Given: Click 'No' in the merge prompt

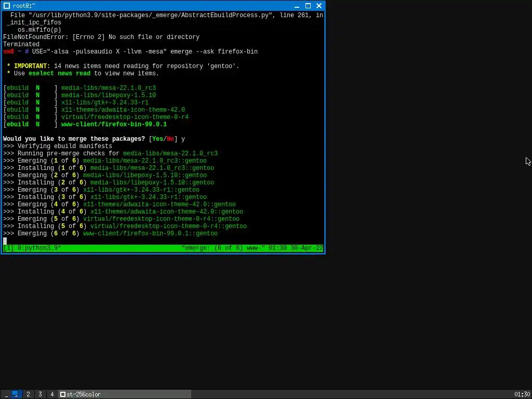Looking at the screenshot, I should pyautogui.click(x=170, y=139).
